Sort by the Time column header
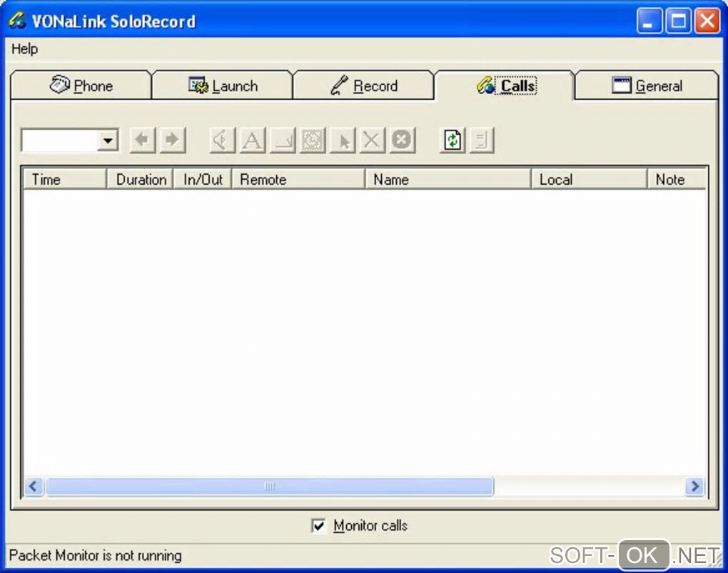This screenshot has height=573, width=728. (65, 179)
